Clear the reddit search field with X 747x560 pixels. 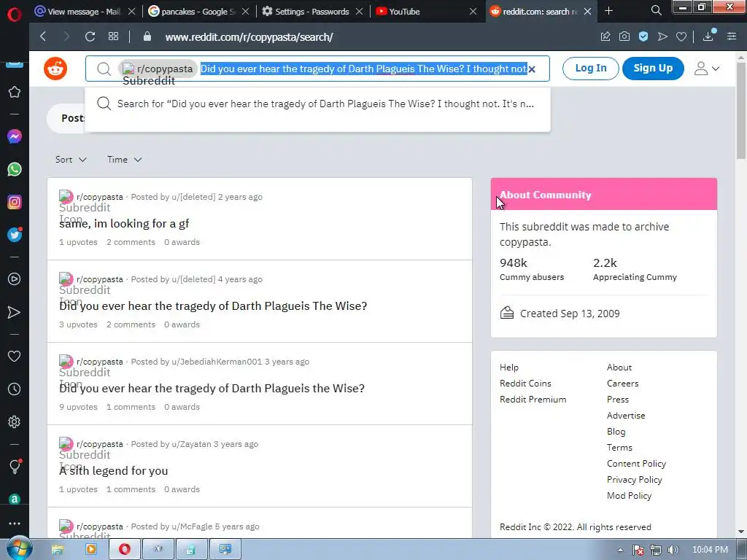(x=532, y=69)
